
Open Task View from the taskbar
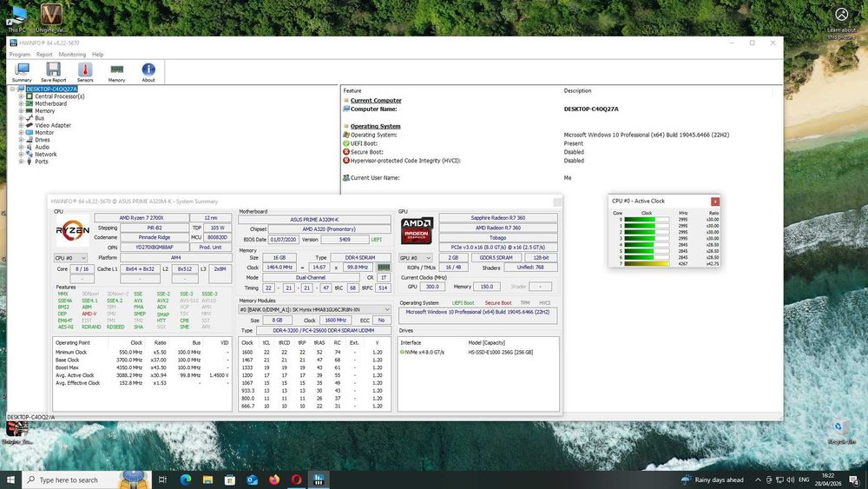coord(162,479)
